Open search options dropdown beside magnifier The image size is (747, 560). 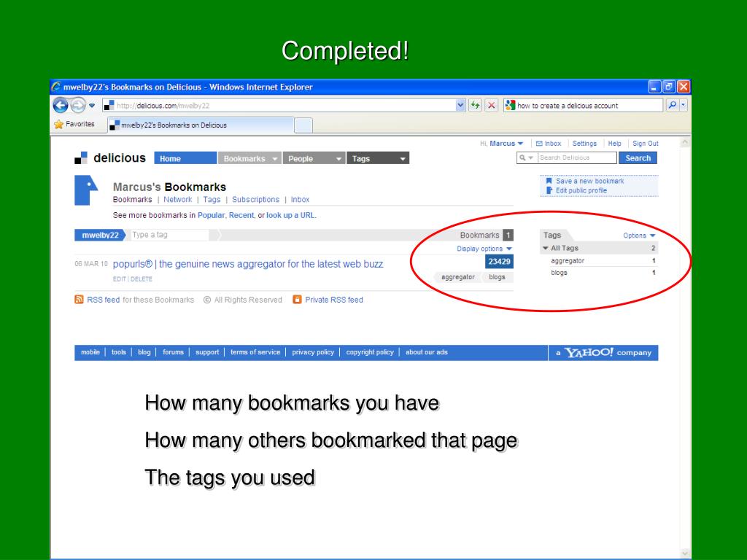[684, 105]
